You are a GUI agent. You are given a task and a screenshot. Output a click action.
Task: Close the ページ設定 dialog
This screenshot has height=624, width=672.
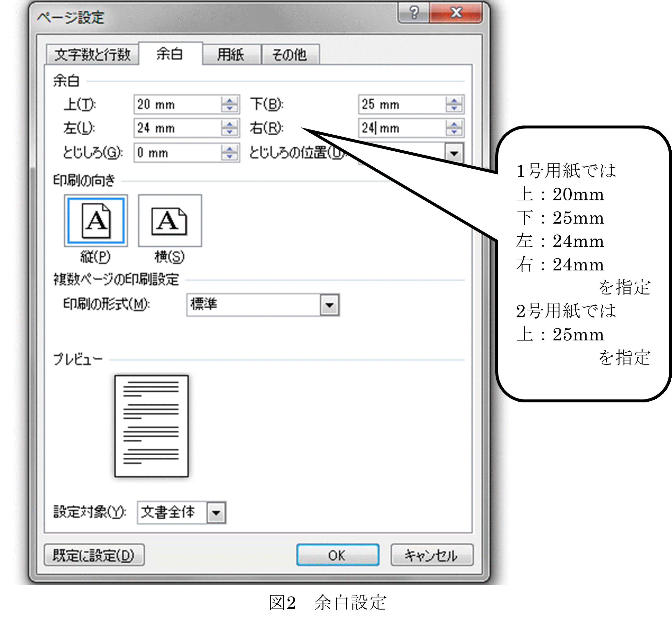pyautogui.click(x=456, y=13)
